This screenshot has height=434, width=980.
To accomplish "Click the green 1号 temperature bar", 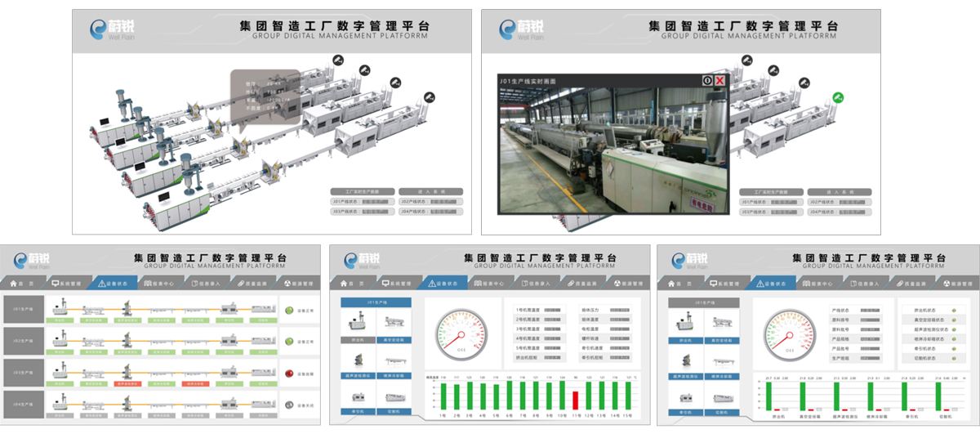I will pos(443,396).
